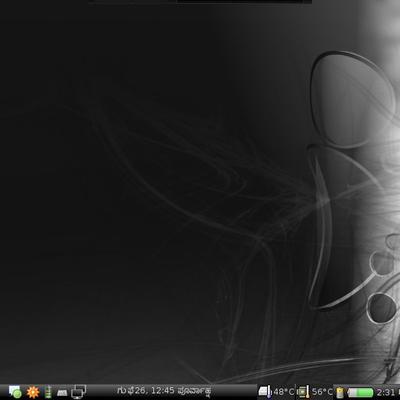
Task: Click the green vertical meter icon
Action: (48, 392)
